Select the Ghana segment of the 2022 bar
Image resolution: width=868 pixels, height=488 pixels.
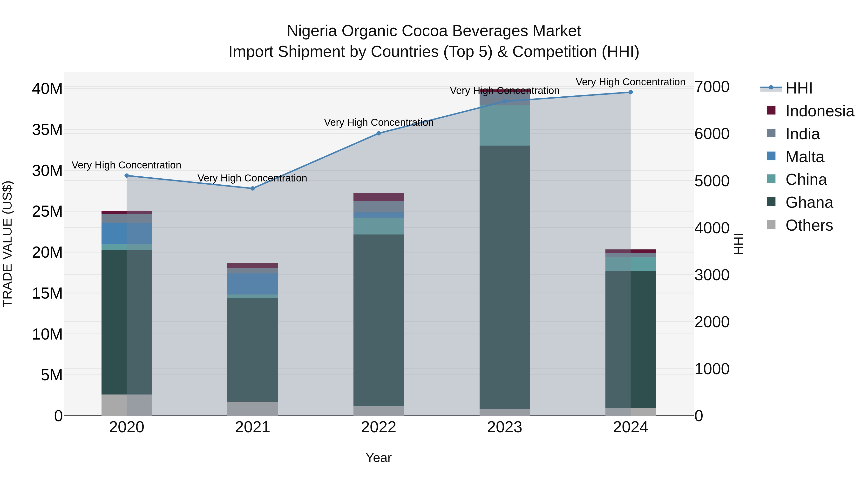point(378,320)
